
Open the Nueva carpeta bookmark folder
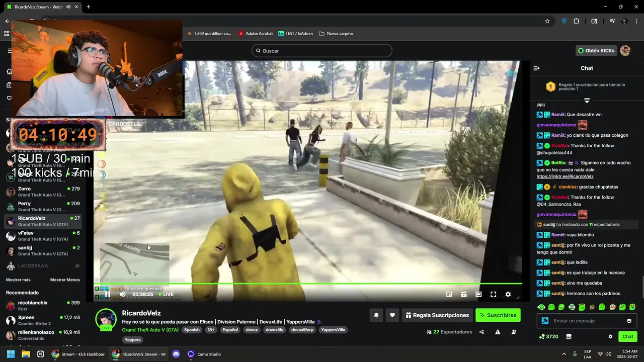(336, 34)
